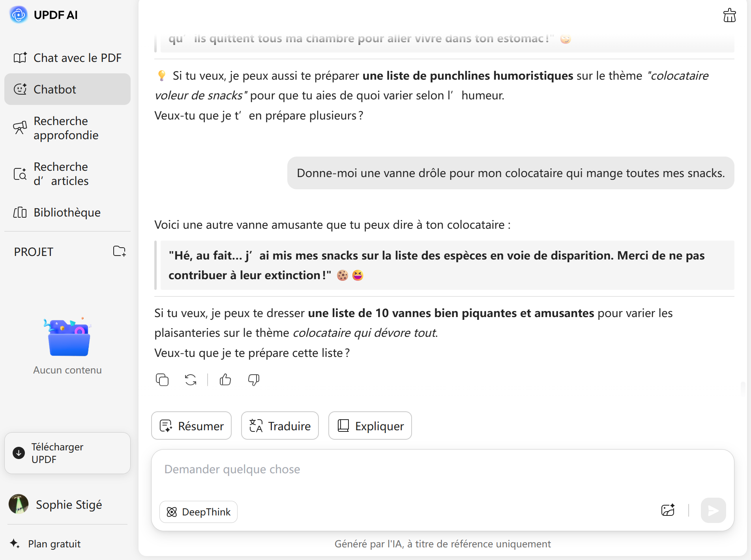Viewport: 751px width, 560px height.
Task: Open Chat avec le PDF
Action: pos(67,58)
